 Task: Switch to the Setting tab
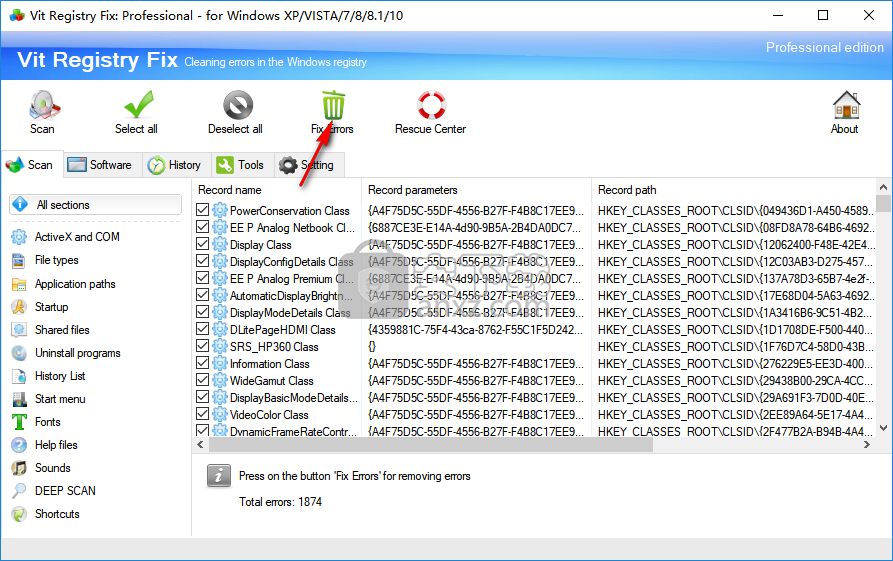point(308,165)
